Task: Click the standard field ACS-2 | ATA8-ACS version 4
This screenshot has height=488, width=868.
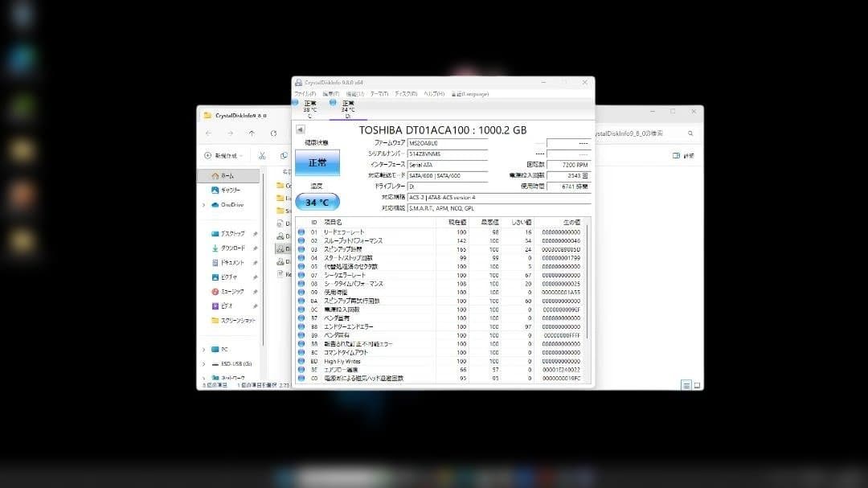Action: pyautogui.click(x=499, y=197)
